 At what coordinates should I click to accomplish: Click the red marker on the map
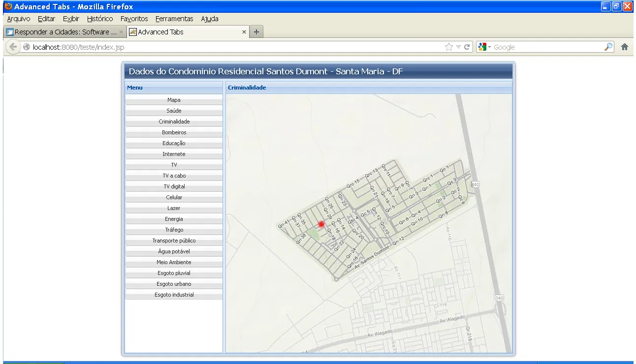(321, 224)
